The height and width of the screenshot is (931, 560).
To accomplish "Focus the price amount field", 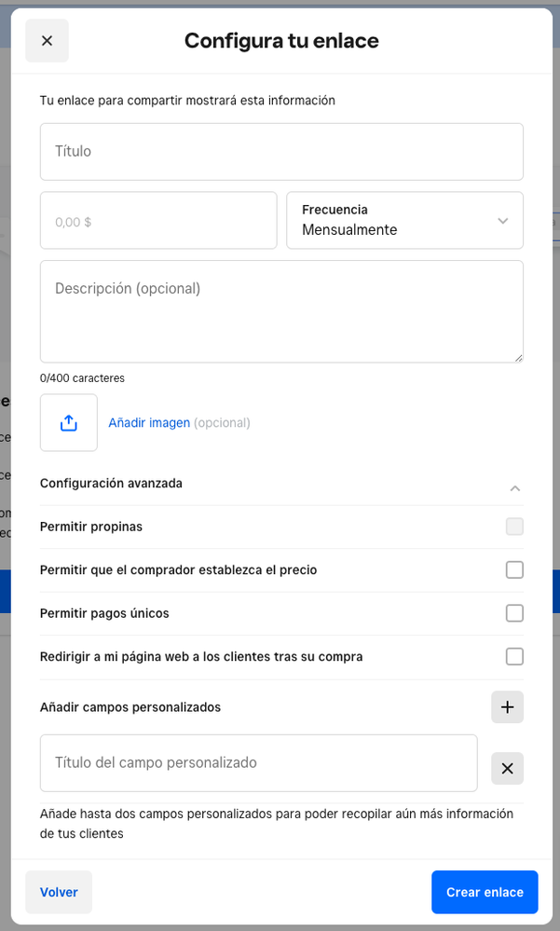I will pos(158,221).
